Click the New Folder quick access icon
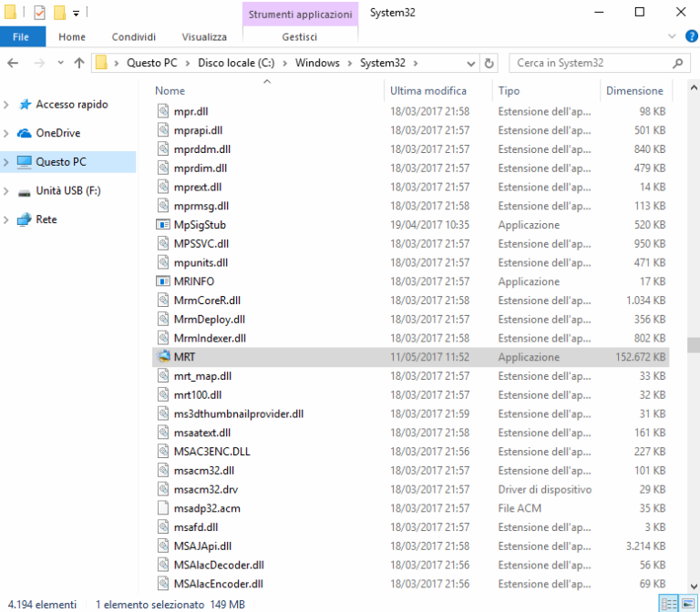Screen dimensions: 700x612 coord(60,13)
